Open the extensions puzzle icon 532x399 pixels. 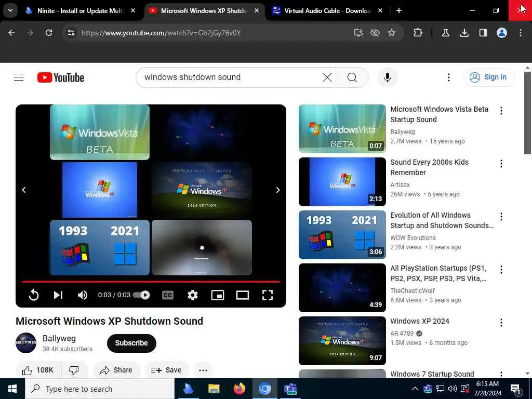coord(418,33)
